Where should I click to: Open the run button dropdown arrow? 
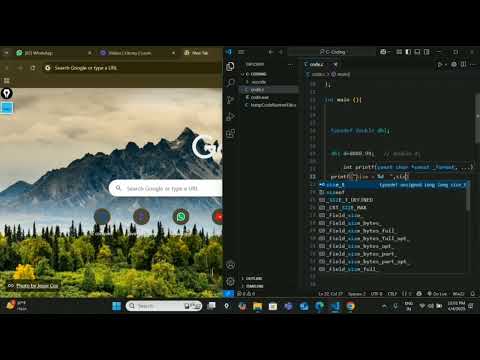(446, 64)
